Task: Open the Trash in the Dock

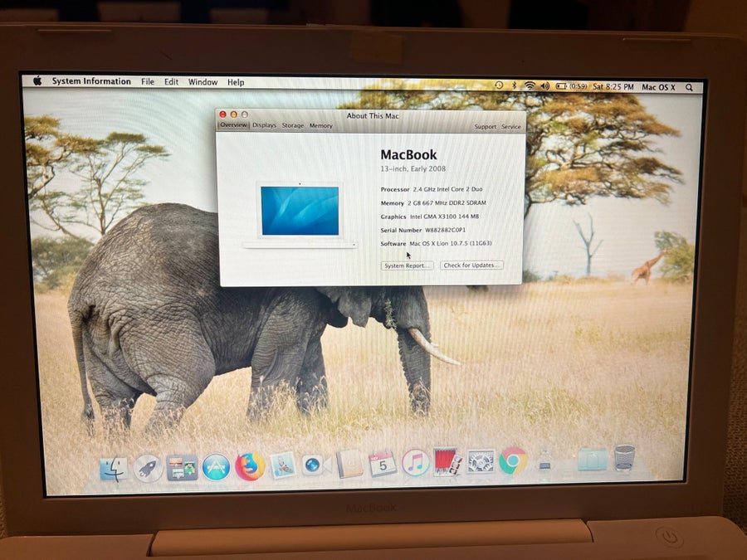Action: click(x=624, y=458)
